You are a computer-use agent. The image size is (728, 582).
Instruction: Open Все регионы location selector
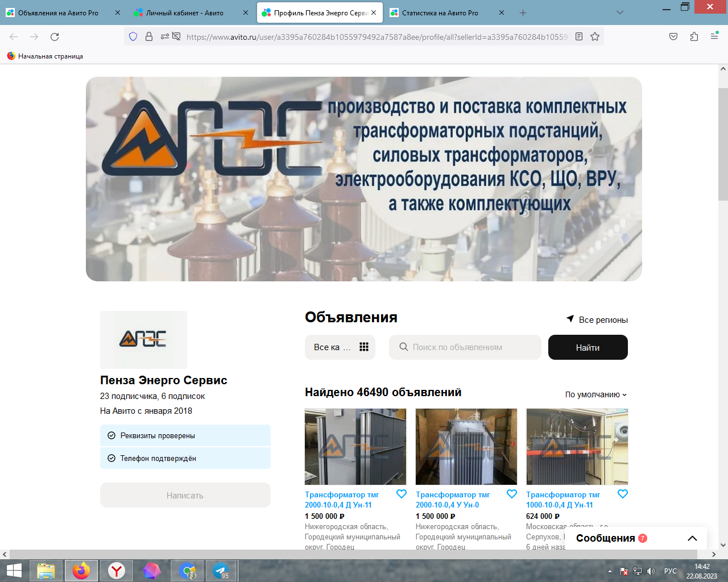pyautogui.click(x=597, y=319)
